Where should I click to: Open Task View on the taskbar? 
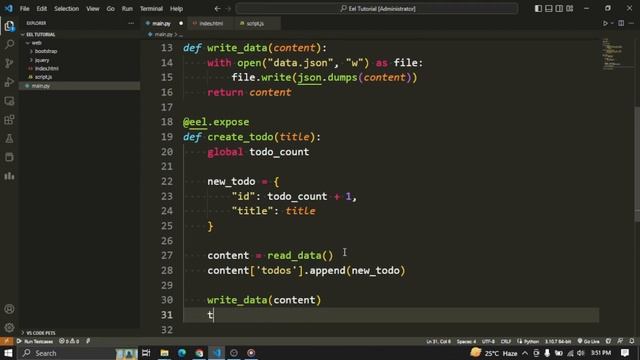point(146,353)
